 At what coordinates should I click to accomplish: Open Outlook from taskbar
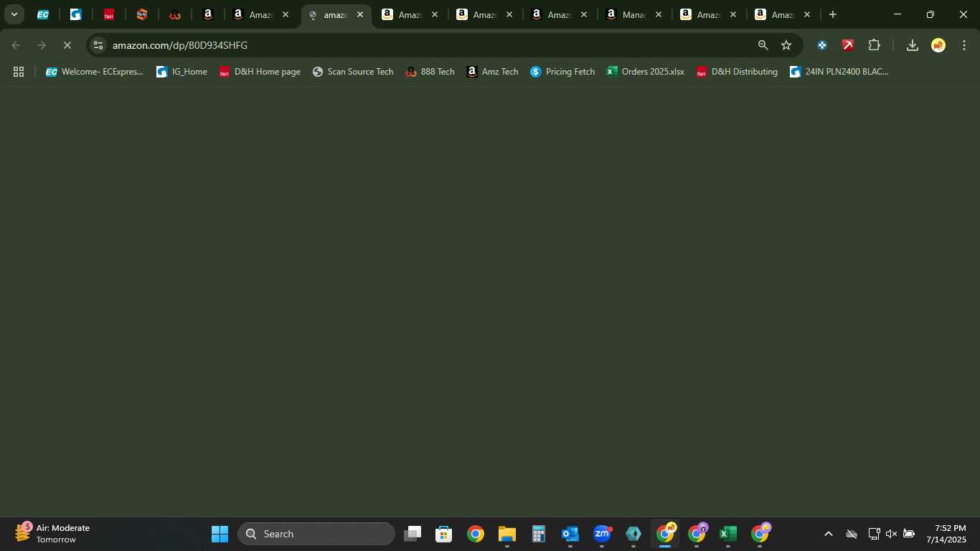570,534
